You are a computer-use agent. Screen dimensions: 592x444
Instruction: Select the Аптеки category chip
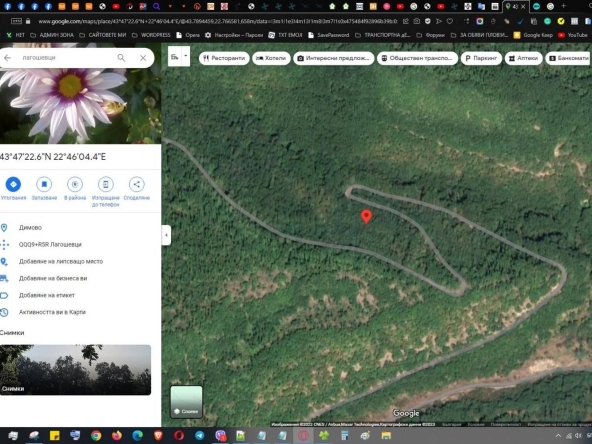[x=523, y=58]
